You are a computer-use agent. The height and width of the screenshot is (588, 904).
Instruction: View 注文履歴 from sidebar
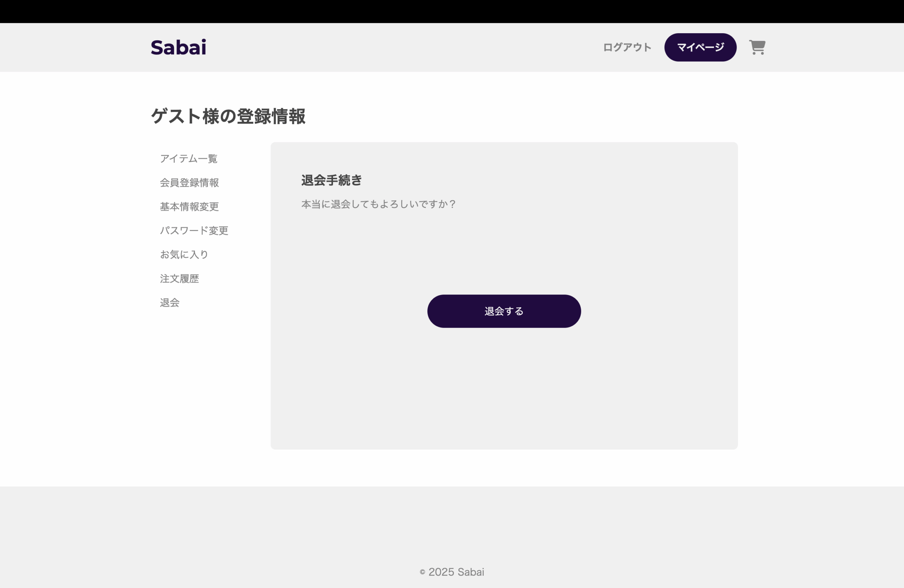pyautogui.click(x=179, y=279)
